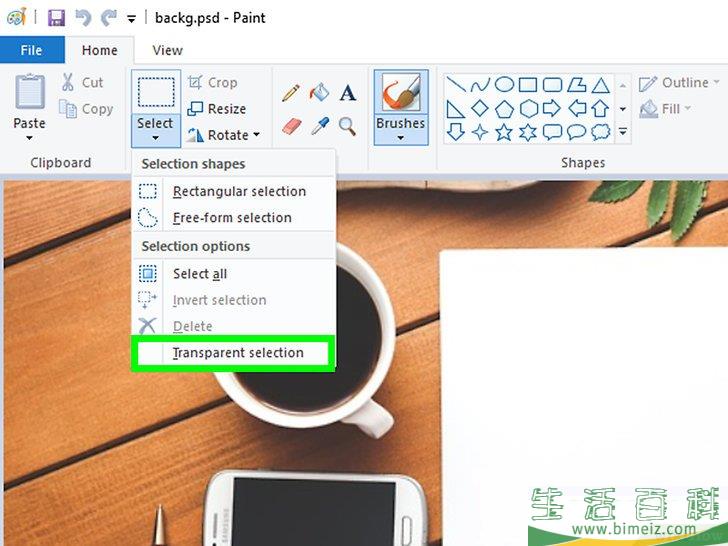Expand the Paste dropdown arrow
The image size is (728, 546).
point(29,137)
